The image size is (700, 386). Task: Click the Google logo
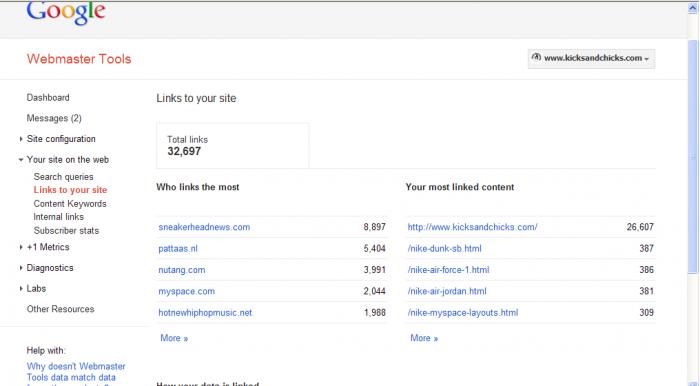coord(66,12)
